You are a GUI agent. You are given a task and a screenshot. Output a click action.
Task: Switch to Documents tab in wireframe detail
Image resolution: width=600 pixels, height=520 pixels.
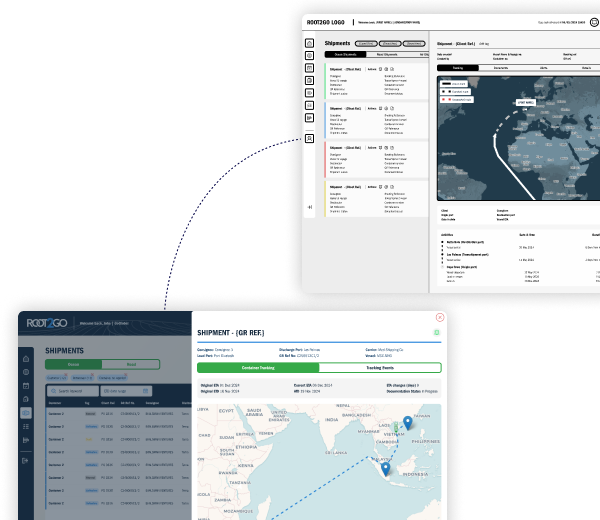point(501,68)
